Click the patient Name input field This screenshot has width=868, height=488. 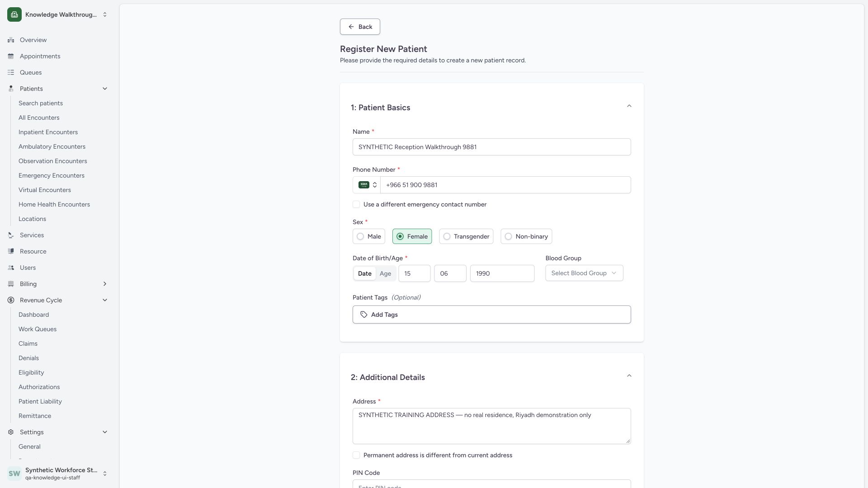pyautogui.click(x=492, y=147)
